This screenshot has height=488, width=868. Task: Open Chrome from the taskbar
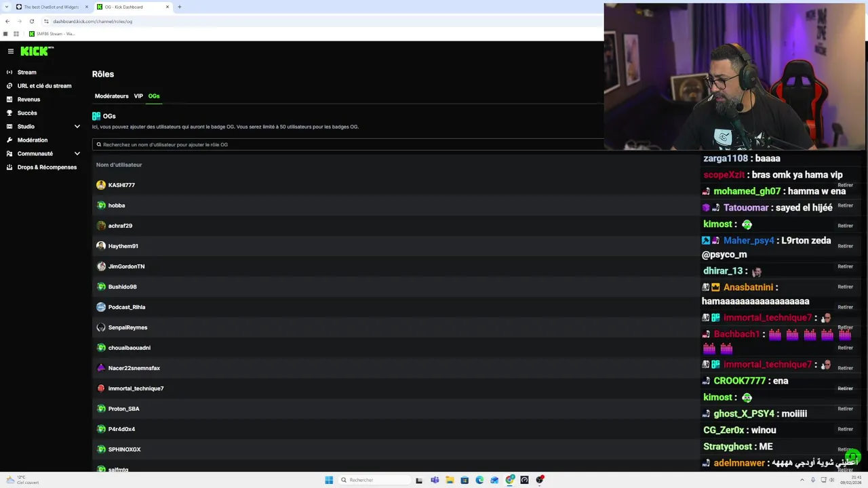[x=509, y=480]
